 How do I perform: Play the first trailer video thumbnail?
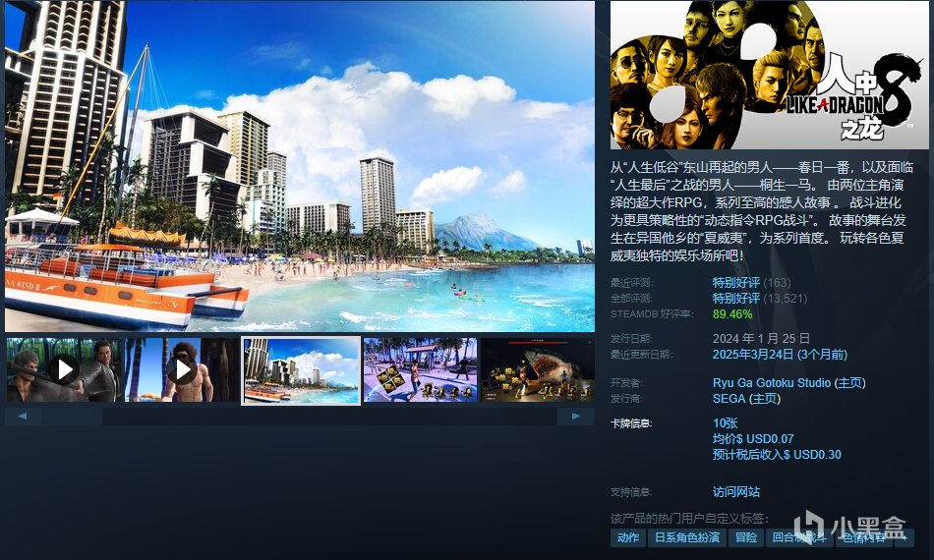coord(64,369)
